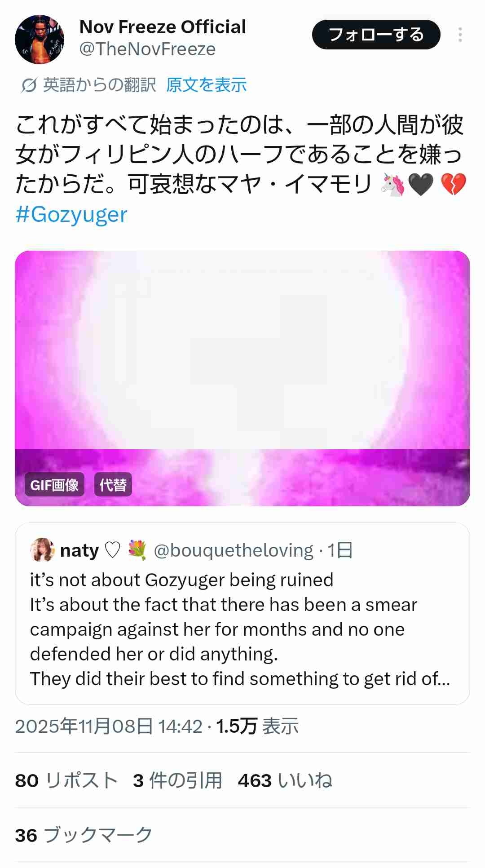Viewport: 485px width, 868px height.
Task: Open the quoted tweet by naty
Action: [x=242, y=629]
